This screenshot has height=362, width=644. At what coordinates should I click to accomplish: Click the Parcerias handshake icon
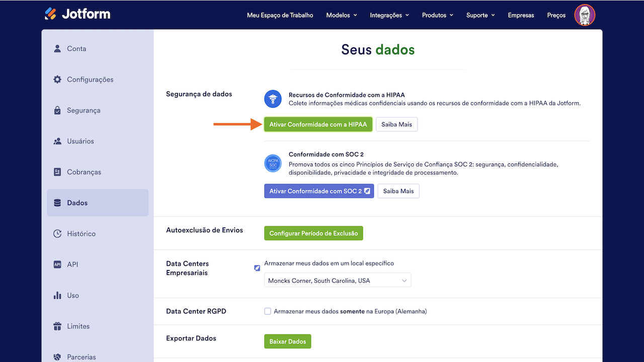tap(57, 357)
